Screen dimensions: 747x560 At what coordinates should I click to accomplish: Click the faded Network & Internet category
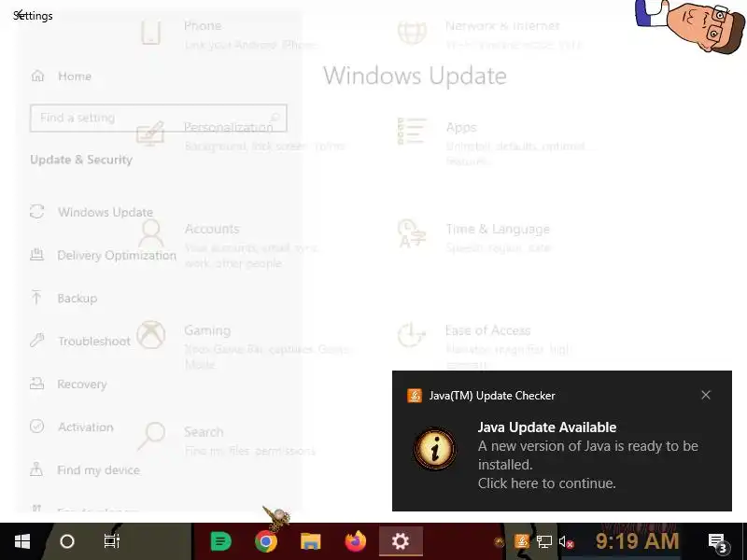click(x=489, y=35)
